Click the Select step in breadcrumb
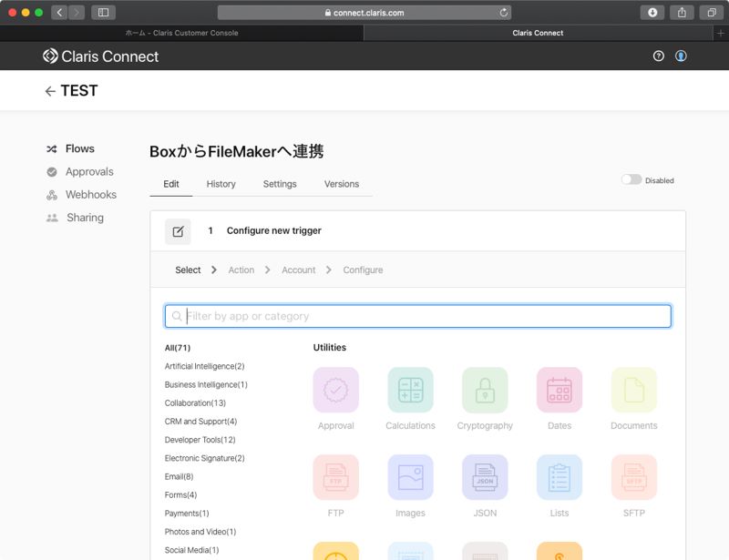The height and width of the screenshot is (560, 729). point(188,270)
